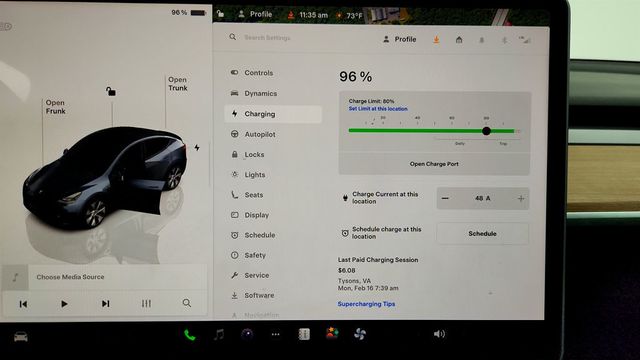Open the music app in the bottom dock
640x360 pixels.
219,335
